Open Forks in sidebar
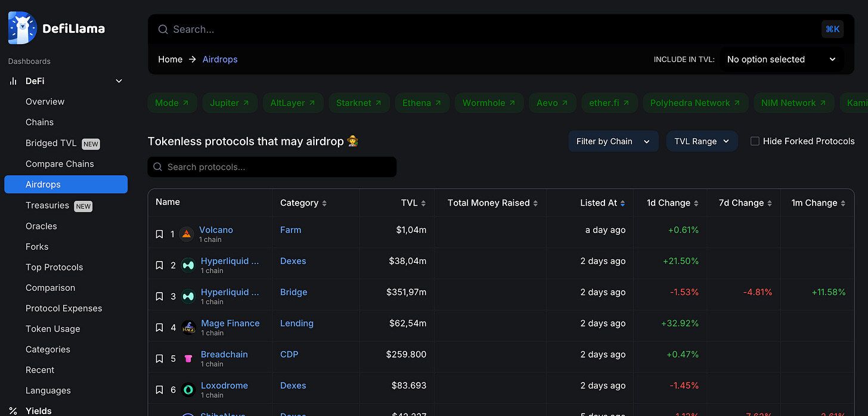This screenshot has height=416, width=868. [37, 247]
